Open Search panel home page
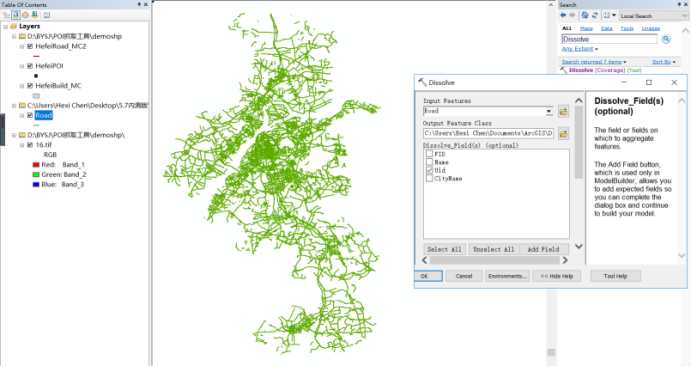 tap(585, 15)
